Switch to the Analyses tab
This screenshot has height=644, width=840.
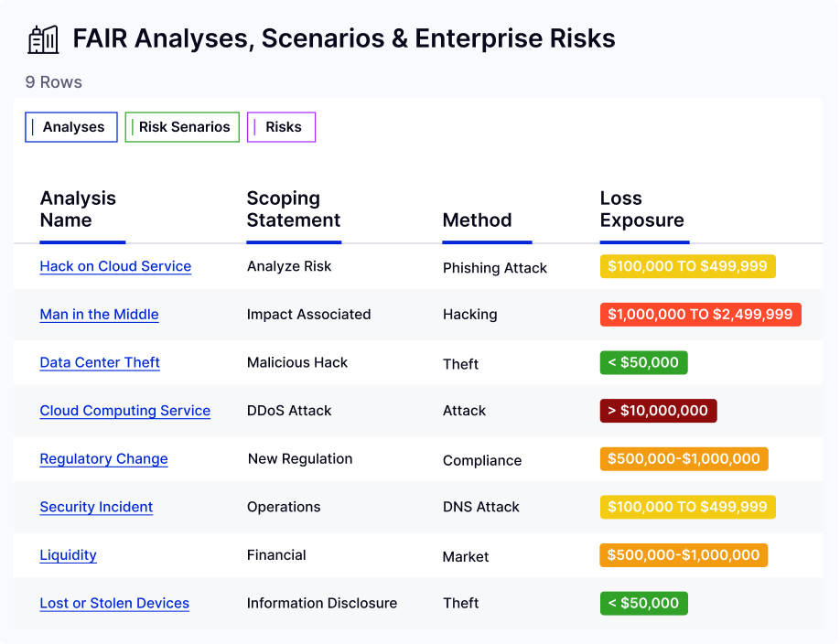click(71, 127)
